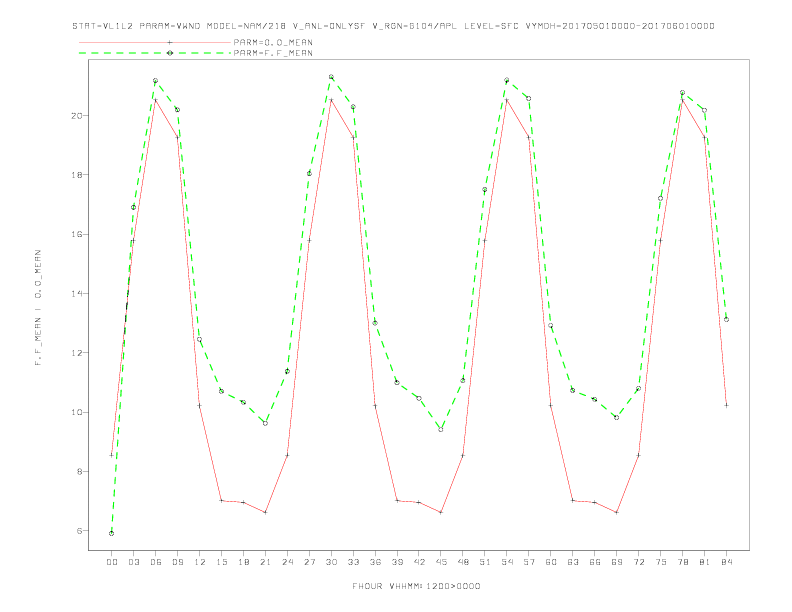Screen dimensions: 792x612
Task: Click x-axis tick label 57
Action: 529,562
